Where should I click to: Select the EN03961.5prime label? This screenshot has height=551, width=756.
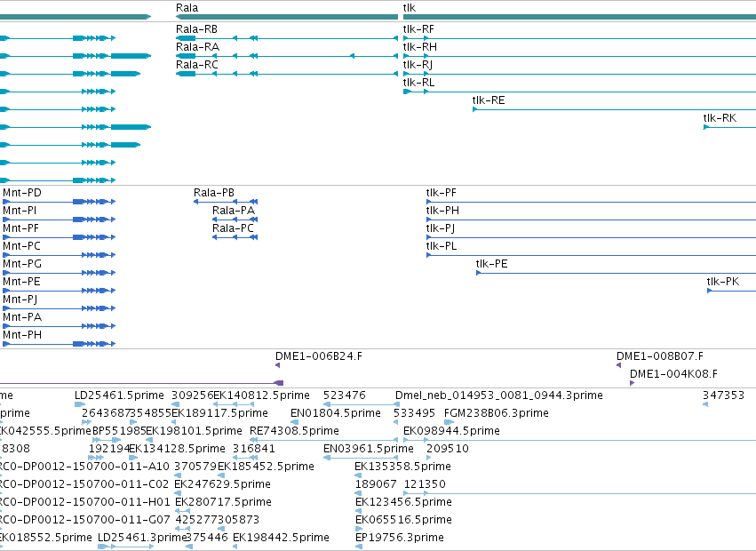tap(369, 449)
